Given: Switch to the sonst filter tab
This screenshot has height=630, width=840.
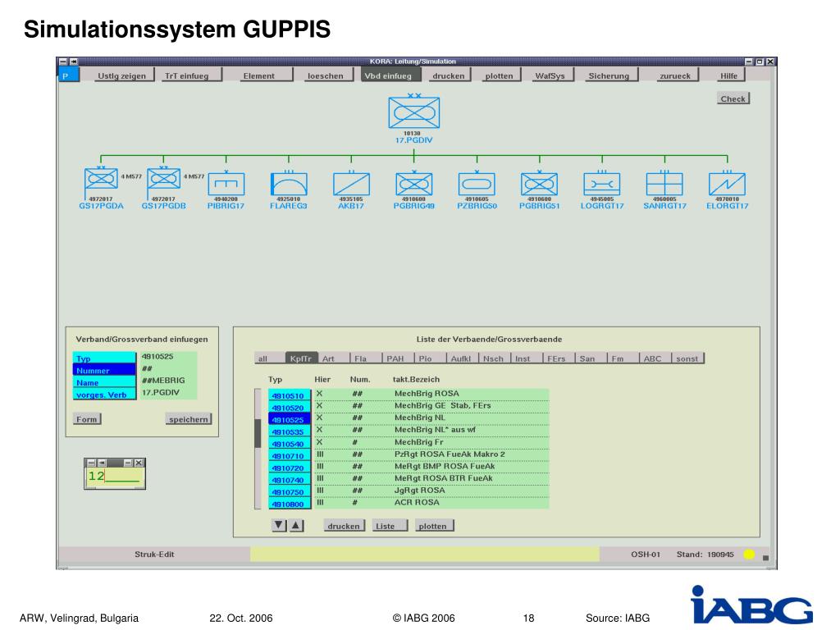Looking at the screenshot, I should [x=688, y=358].
